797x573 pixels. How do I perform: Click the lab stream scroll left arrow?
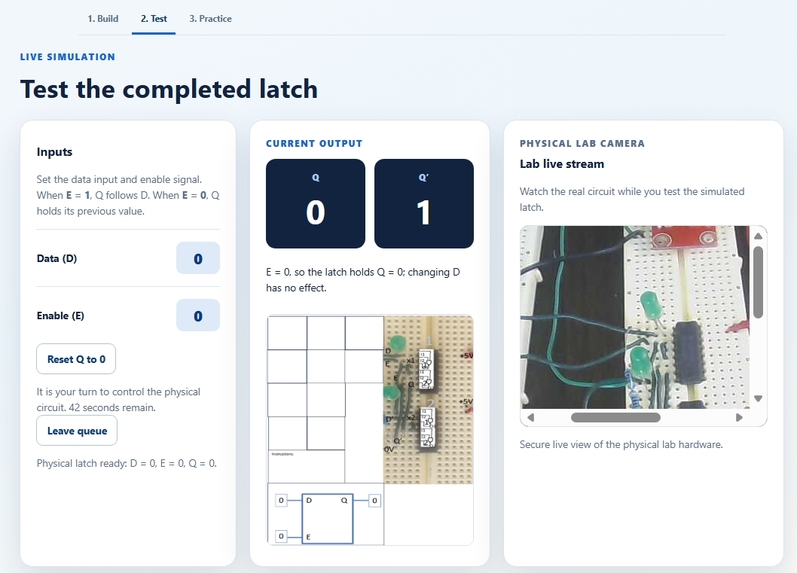point(531,417)
